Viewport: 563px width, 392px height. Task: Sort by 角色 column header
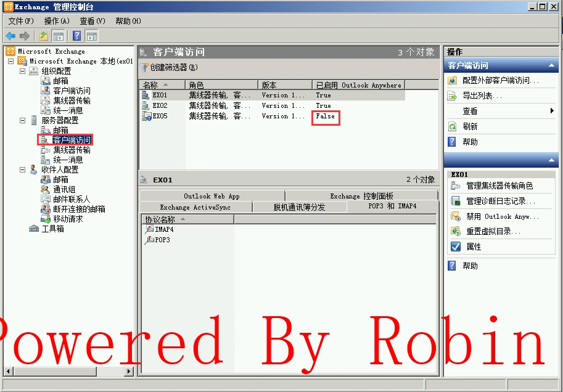click(x=221, y=85)
